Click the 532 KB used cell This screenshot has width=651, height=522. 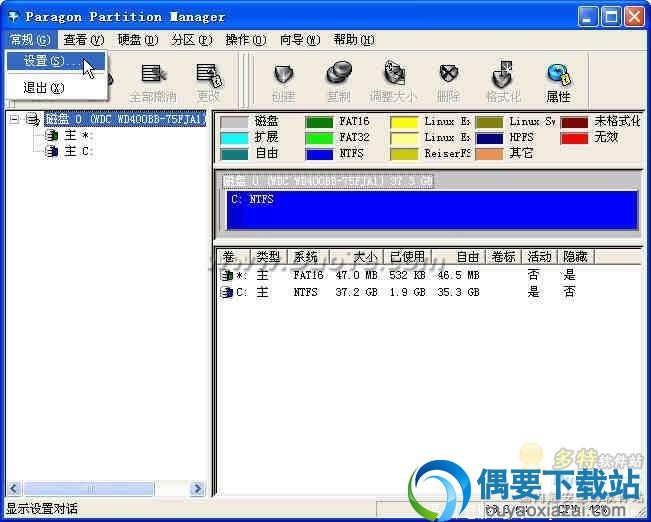[x=407, y=275]
